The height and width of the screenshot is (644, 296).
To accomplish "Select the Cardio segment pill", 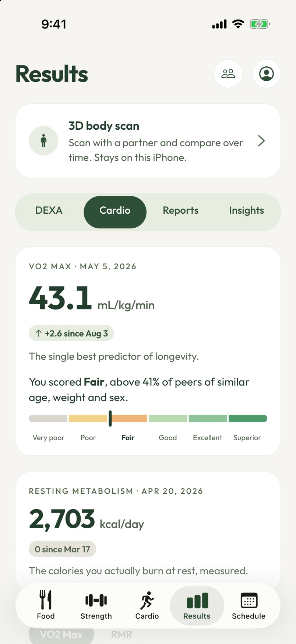I will (x=115, y=212).
